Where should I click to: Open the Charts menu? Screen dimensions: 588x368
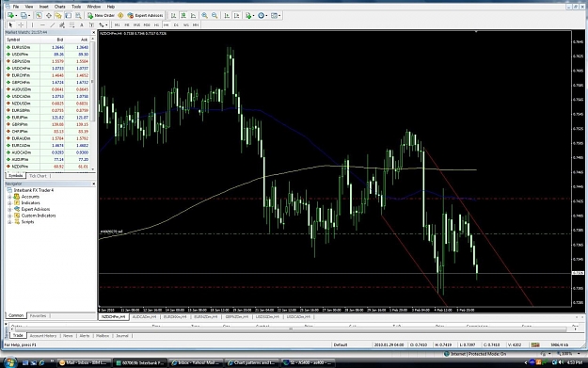(59, 7)
